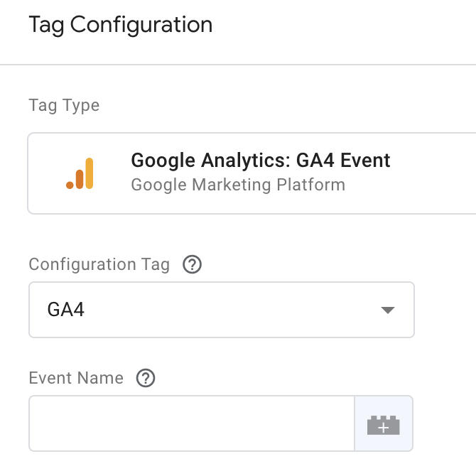Click the divider below Tag Configuration heading
476x476 pixels.
[238, 65]
